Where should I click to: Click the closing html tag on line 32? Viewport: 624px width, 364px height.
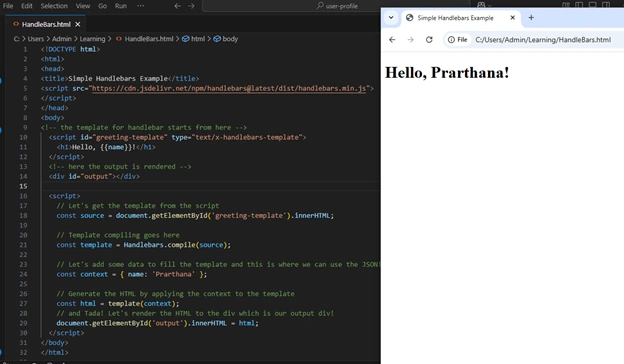coord(54,352)
